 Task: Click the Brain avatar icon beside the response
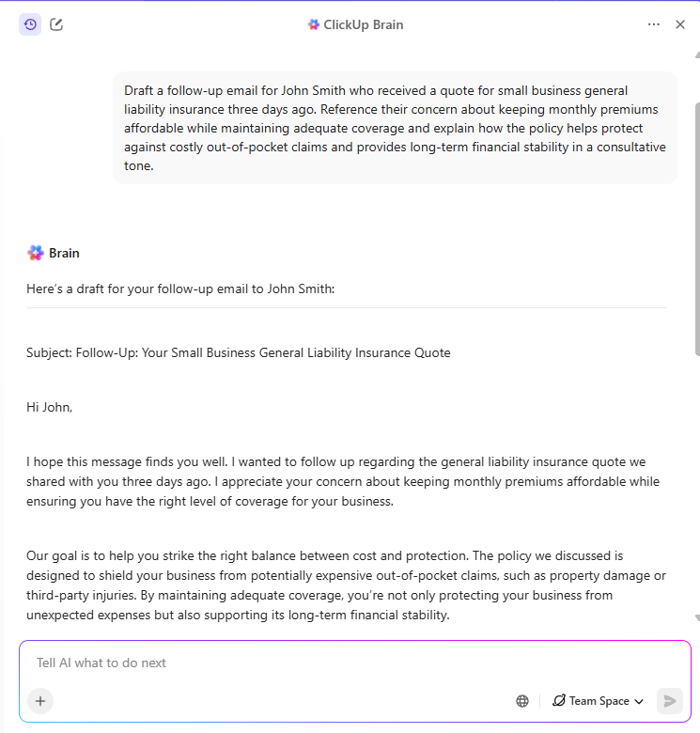(x=36, y=253)
